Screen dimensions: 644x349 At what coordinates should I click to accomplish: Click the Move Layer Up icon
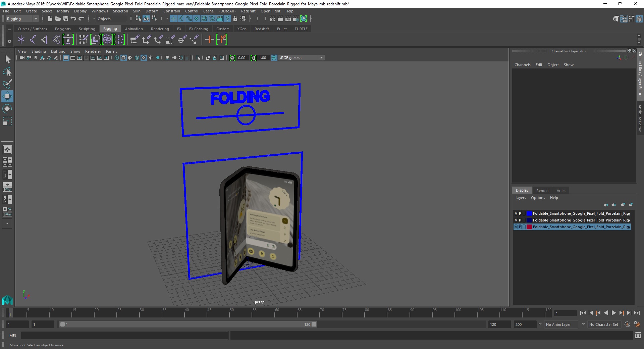click(606, 205)
